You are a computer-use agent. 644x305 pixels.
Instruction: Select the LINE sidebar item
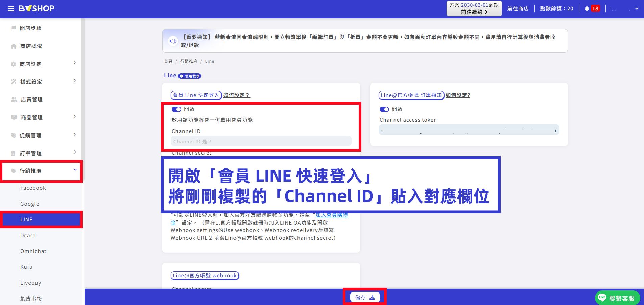41,220
